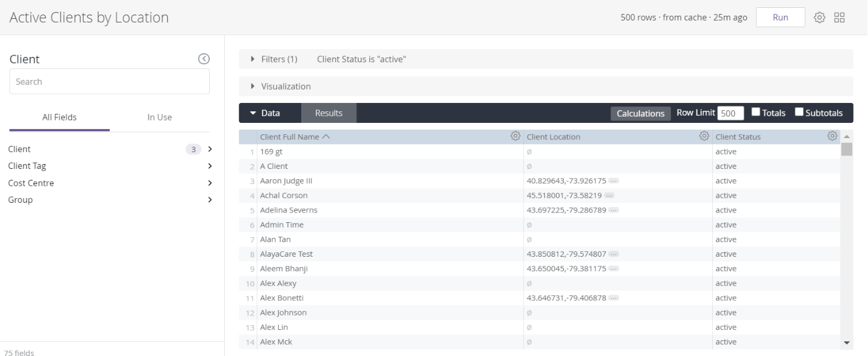
Task: Expand the Visualization section
Action: pos(253,87)
